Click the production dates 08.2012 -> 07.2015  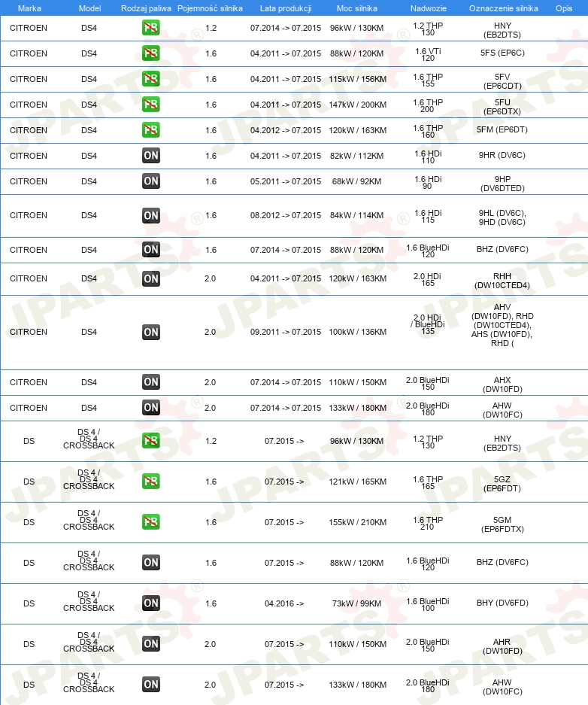point(286,216)
